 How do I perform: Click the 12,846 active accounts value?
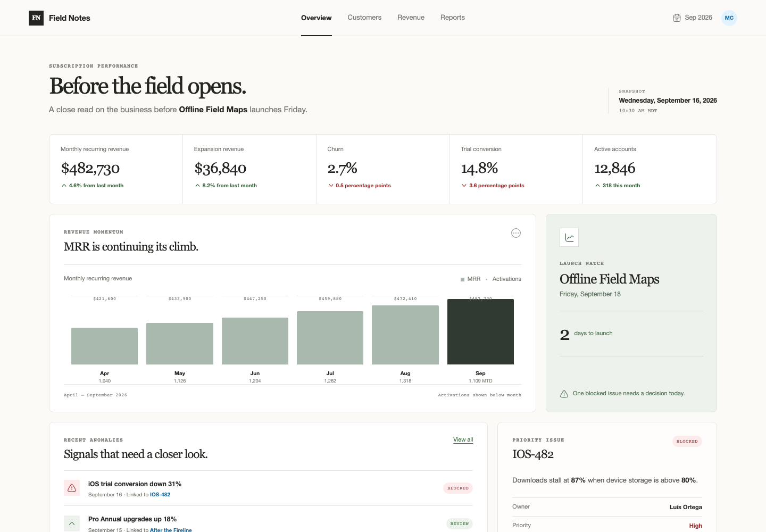pyautogui.click(x=615, y=169)
